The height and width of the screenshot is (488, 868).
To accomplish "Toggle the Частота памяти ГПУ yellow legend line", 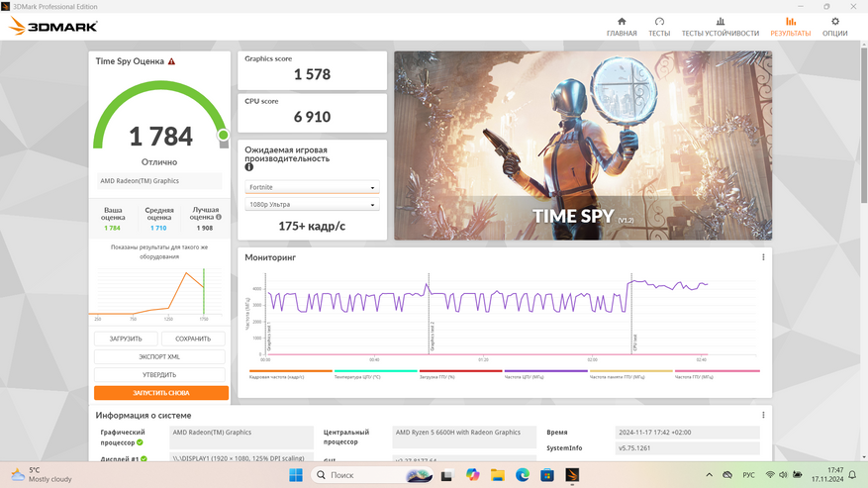I will pyautogui.click(x=631, y=371).
